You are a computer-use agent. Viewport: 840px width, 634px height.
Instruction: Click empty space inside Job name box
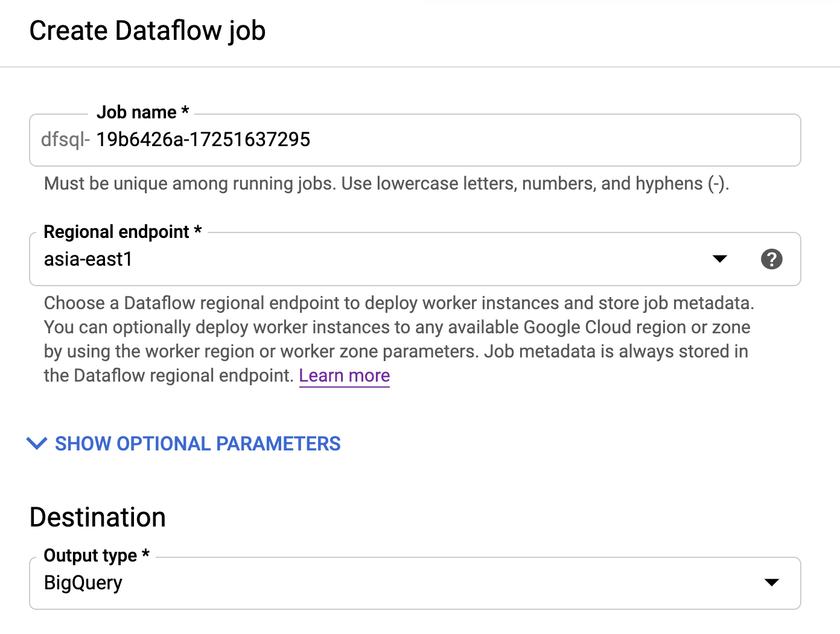point(573,140)
